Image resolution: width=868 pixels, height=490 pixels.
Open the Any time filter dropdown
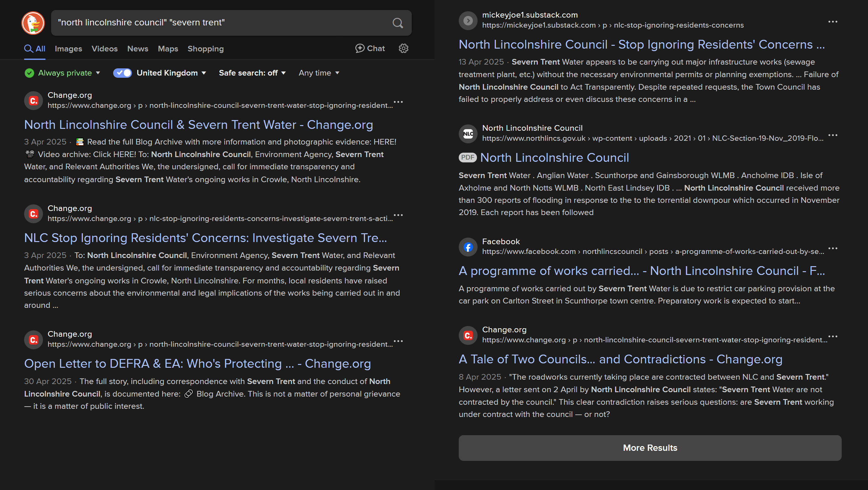point(319,73)
